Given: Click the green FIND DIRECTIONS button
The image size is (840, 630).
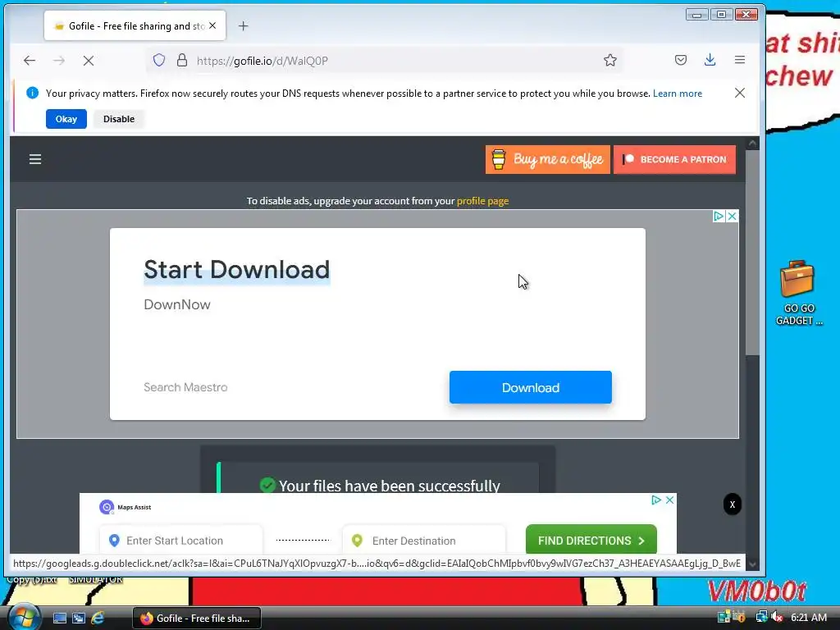Looking at the screenshot, I should [591, 540].
